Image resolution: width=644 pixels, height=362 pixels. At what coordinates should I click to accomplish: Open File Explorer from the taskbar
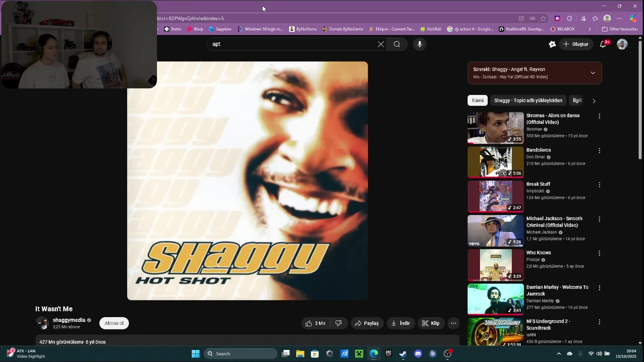pos(300,353)
